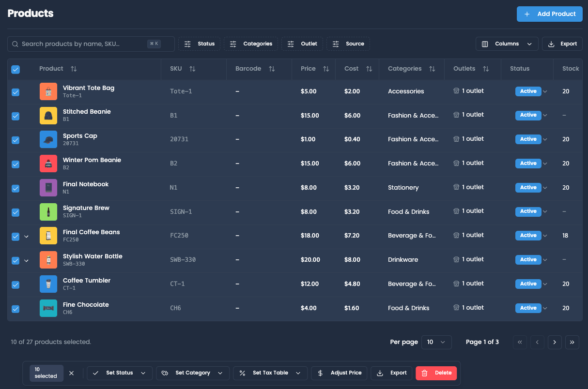This screenshot has height=389, width=588.
Task: Click the Stationery category cell
Action: point(403,188)
